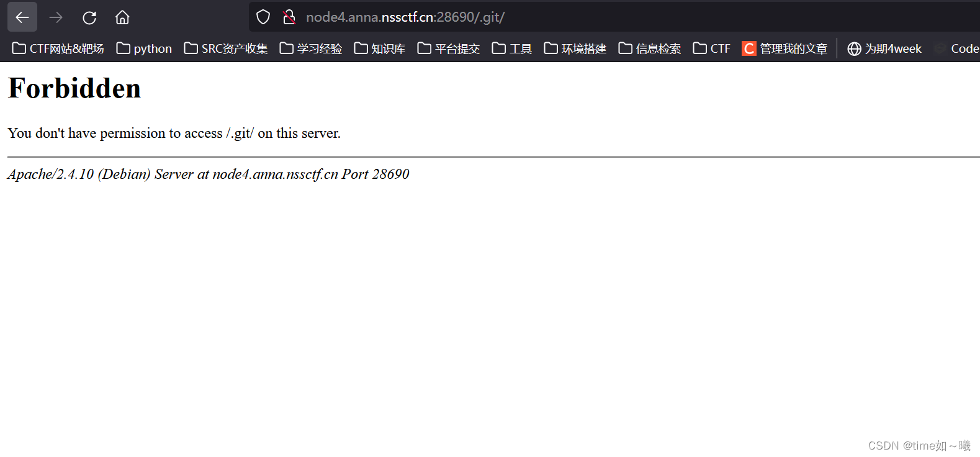
Task: Open the 知识库 bookmark folder
Action: tap(380, 48)
